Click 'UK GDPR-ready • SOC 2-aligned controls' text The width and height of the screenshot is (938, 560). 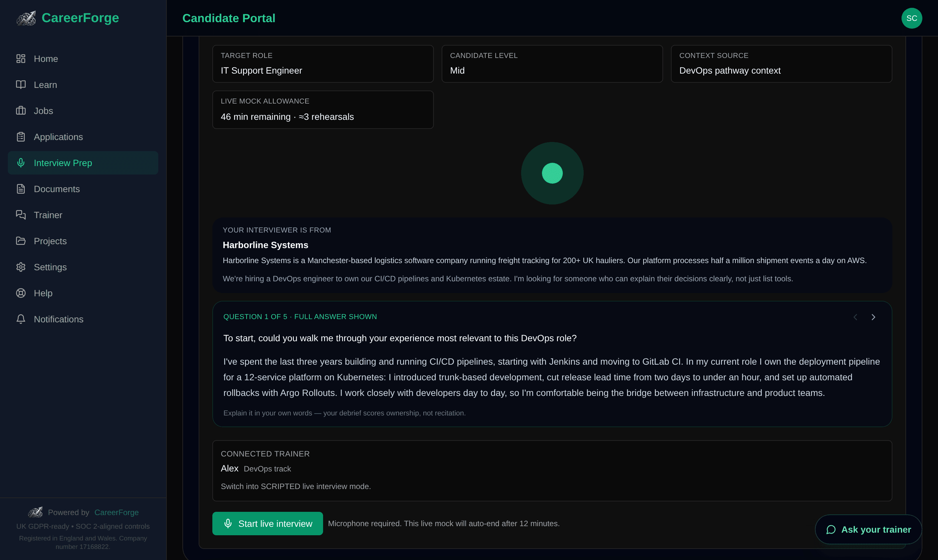click(x=83, y=526)
